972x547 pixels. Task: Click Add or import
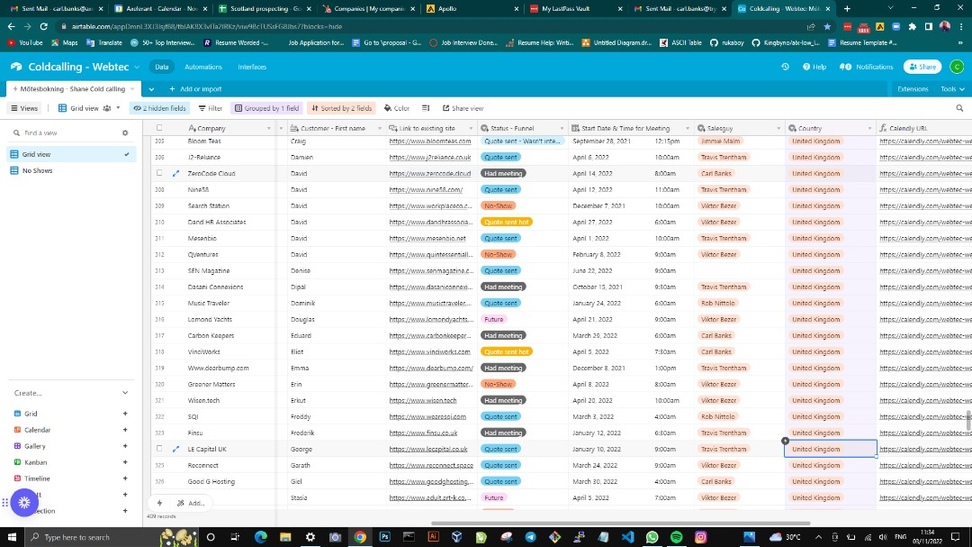tap(195, 89)
